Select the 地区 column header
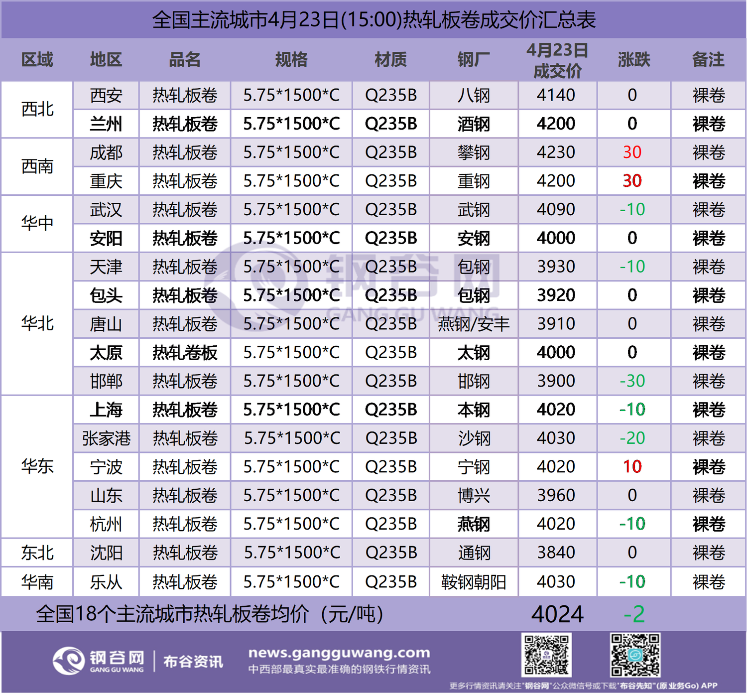The height and width of the screenshot is (700, 747). pos(106,60)
